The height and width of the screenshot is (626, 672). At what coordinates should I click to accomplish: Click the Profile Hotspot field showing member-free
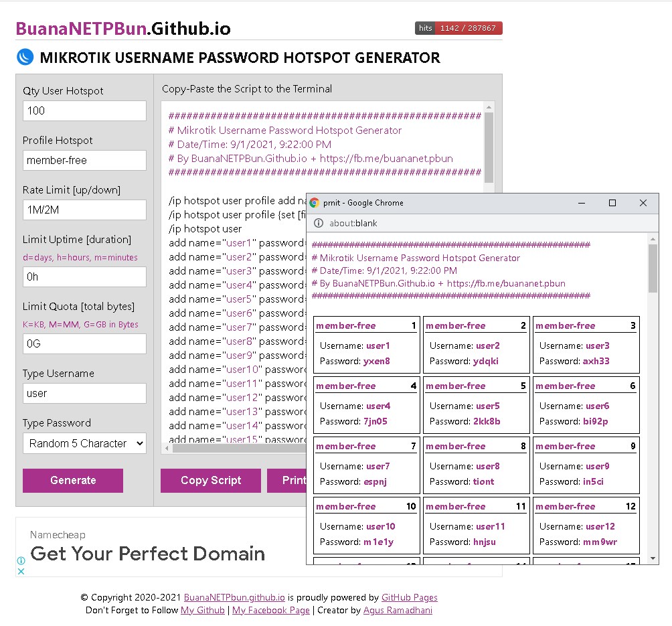[84, 160]
